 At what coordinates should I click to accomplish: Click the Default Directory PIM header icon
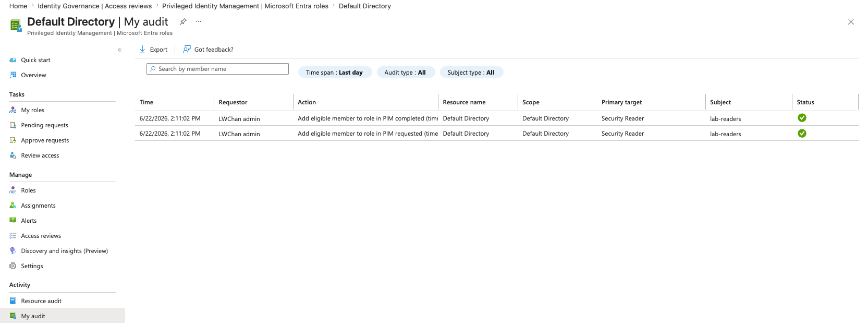coord(16,25)
